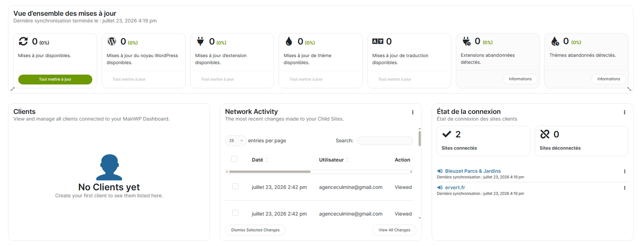
Task: Open the Bleuzet Parcs & Jardins site link
Action: click(x=473, y=171)
